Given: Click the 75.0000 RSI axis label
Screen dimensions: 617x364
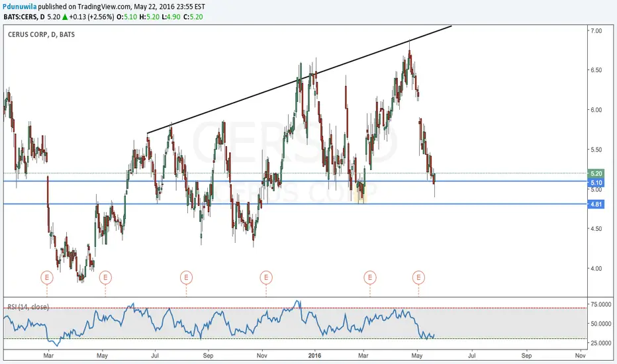Looking at the screenshot, I should (x=600, y=304).
